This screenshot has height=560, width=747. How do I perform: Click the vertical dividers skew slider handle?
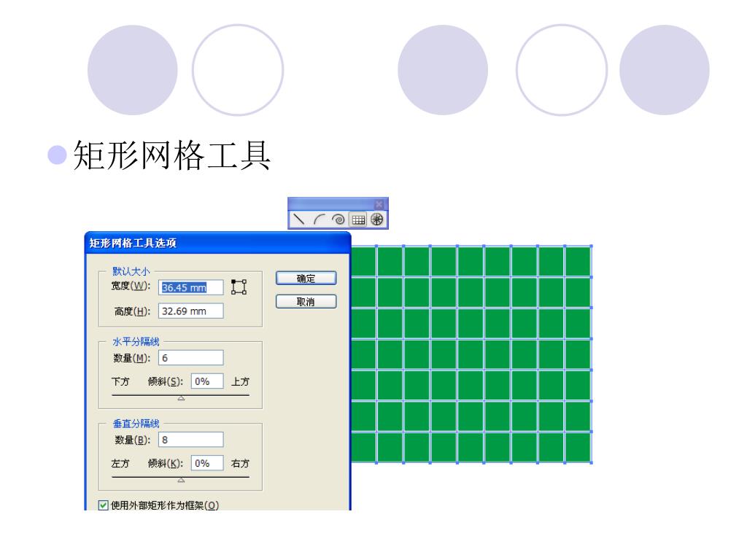pos(181,480)
